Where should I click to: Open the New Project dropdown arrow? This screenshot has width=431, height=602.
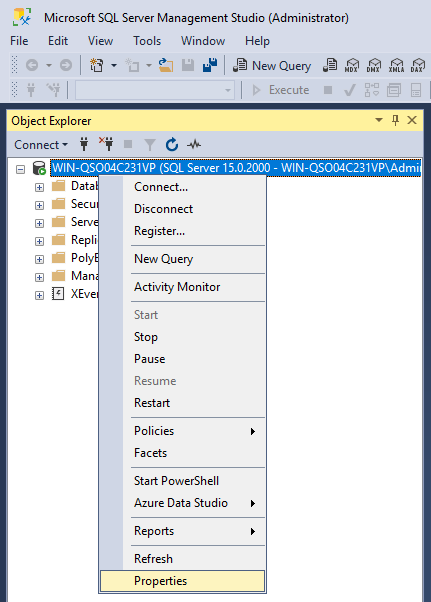coord(114,66)
